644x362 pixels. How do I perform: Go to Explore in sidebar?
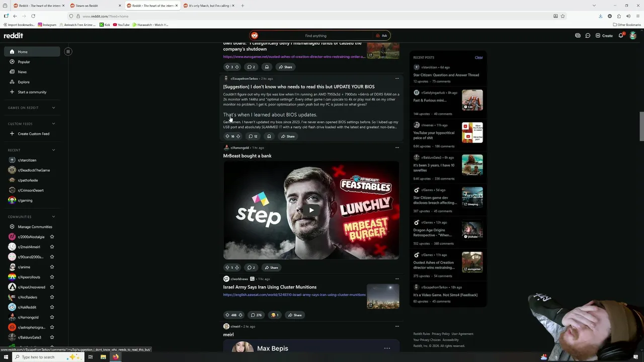(32, 82)
